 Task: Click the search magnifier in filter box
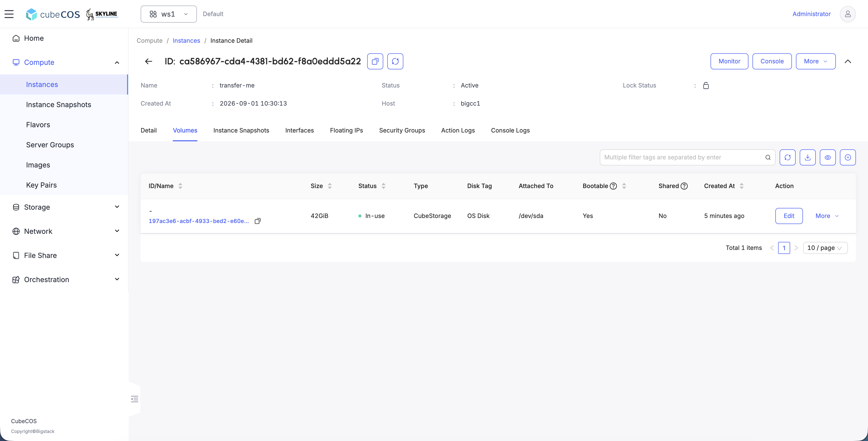[x=768, y=157]
